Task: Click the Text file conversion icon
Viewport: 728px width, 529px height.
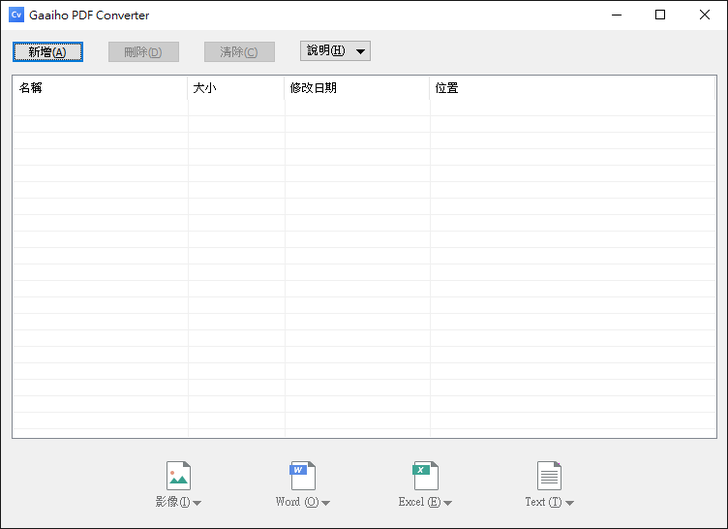Action: coord(549,475)
